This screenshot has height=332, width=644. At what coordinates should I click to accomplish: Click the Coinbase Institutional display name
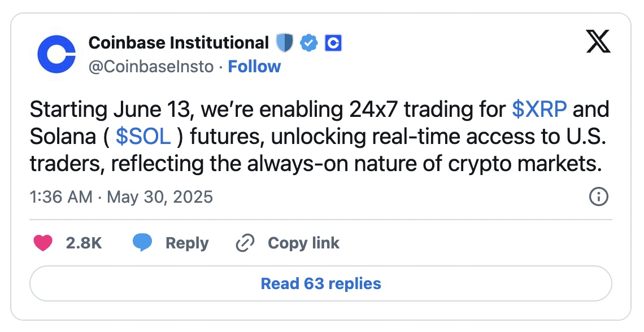[x=179, y=43]
